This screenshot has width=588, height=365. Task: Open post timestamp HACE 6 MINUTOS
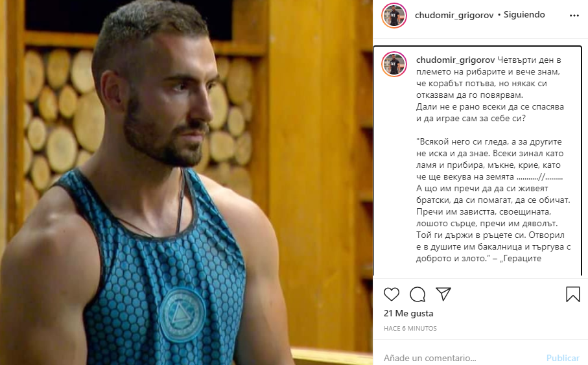(x=410, y=328)
